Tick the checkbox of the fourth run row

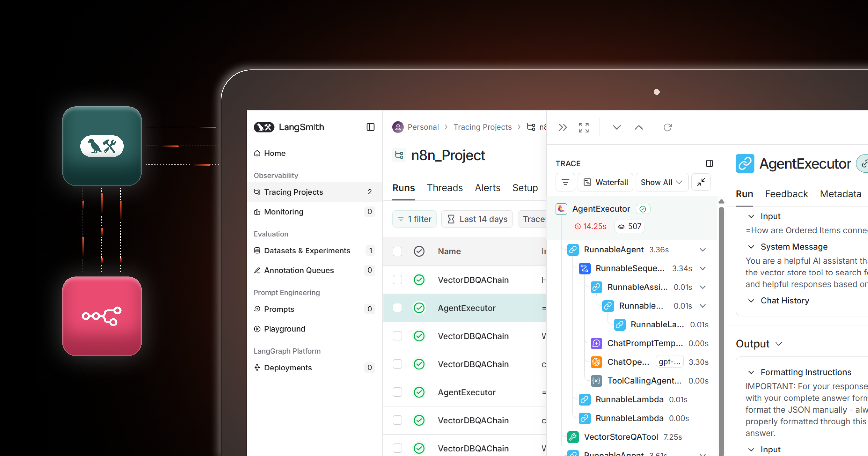(397, 364)
